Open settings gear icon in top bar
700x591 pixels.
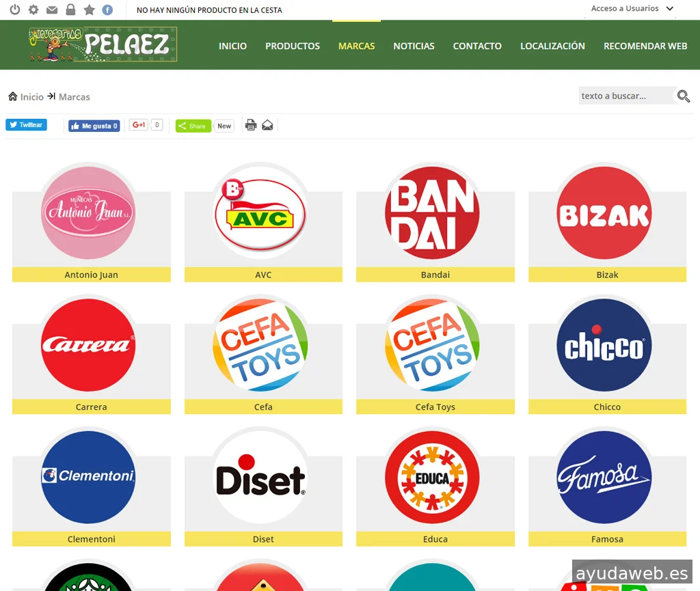click(33, 10)
